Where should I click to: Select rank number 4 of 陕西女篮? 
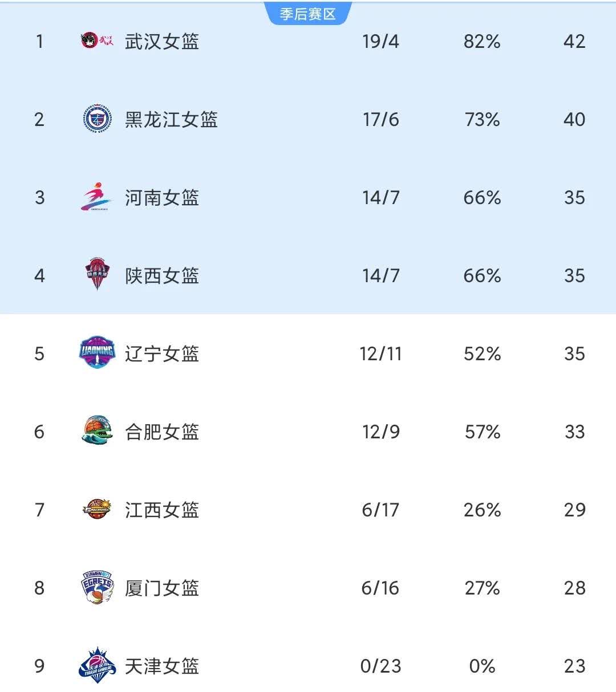click(39, 276)
